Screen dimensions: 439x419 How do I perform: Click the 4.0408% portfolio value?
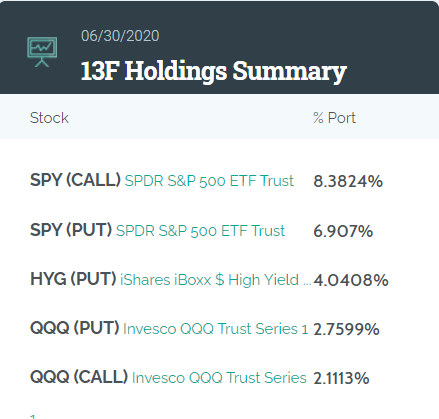click(351, 280)
